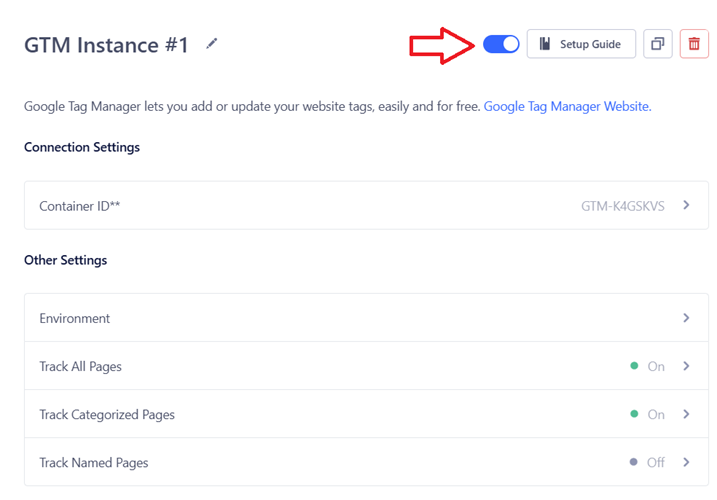Delete this GTM instance with trash icon
717x500 pixels.
(694, 44)
